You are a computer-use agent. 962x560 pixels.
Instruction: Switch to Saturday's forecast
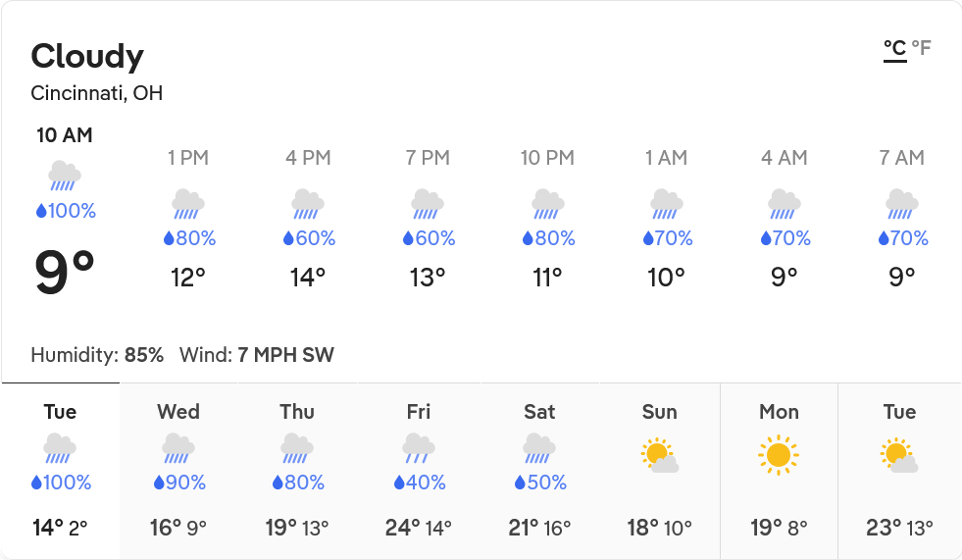pos(539,471)
